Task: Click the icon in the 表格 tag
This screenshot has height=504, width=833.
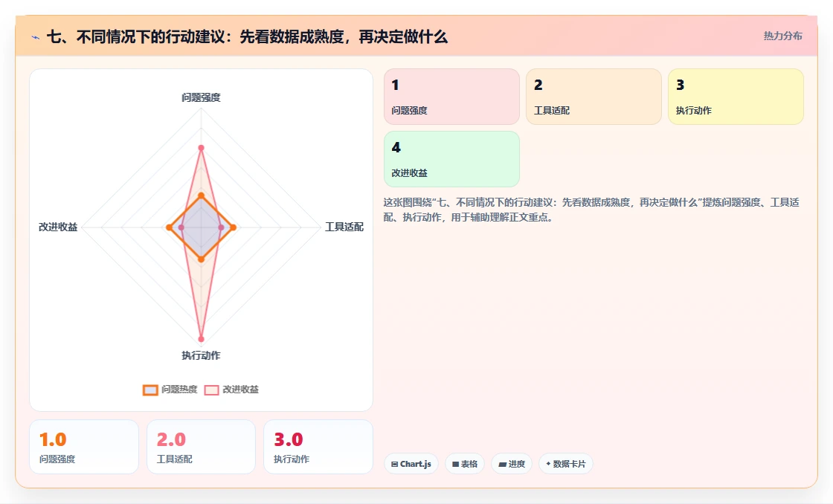Action: (x=455, y=464)
